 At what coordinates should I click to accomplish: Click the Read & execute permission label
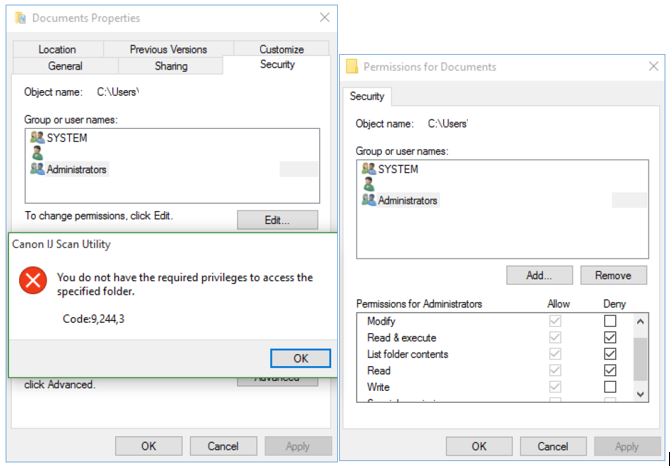pos(402,337)
